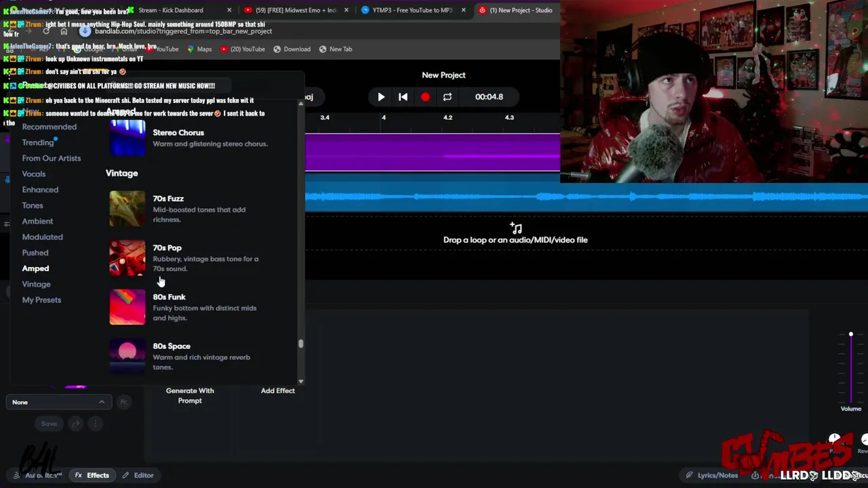868x488 pixels.
Task: Click the Add Effect button
Action: point(278,391)
